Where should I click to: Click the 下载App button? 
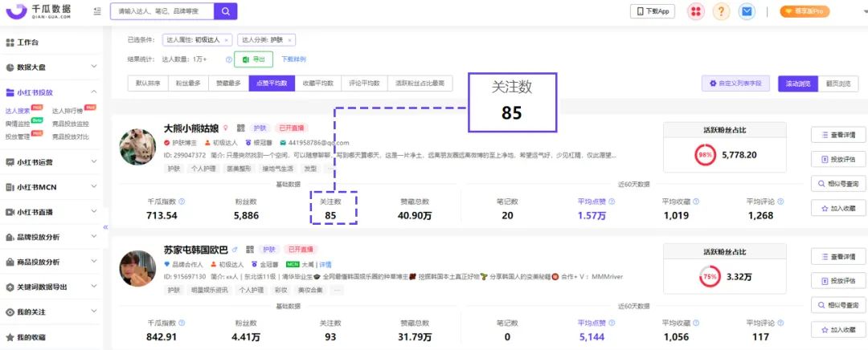tap(653, 11)
